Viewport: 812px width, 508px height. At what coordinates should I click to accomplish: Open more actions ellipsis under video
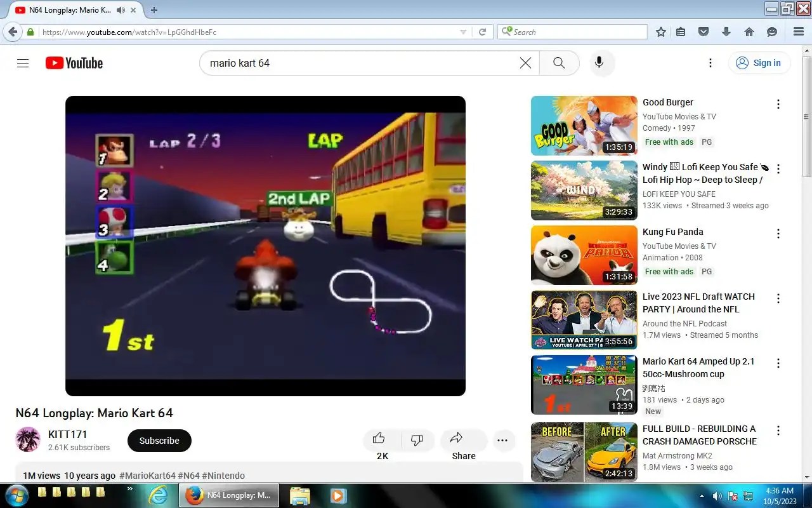coord(502,441)
